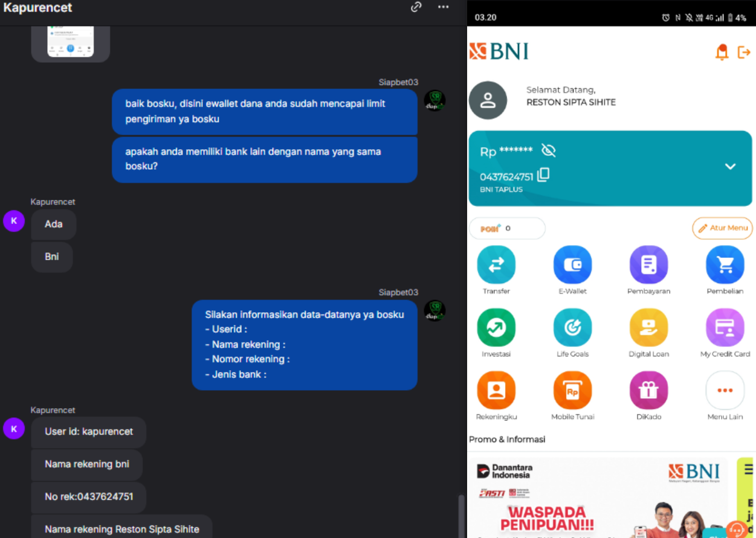Open the BNI notification bell
Viewport: 756px width, 538px height.
722,53
